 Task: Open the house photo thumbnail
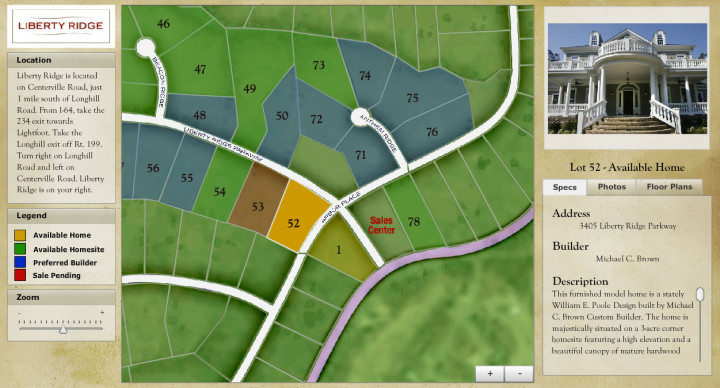(x=627, y=79)
